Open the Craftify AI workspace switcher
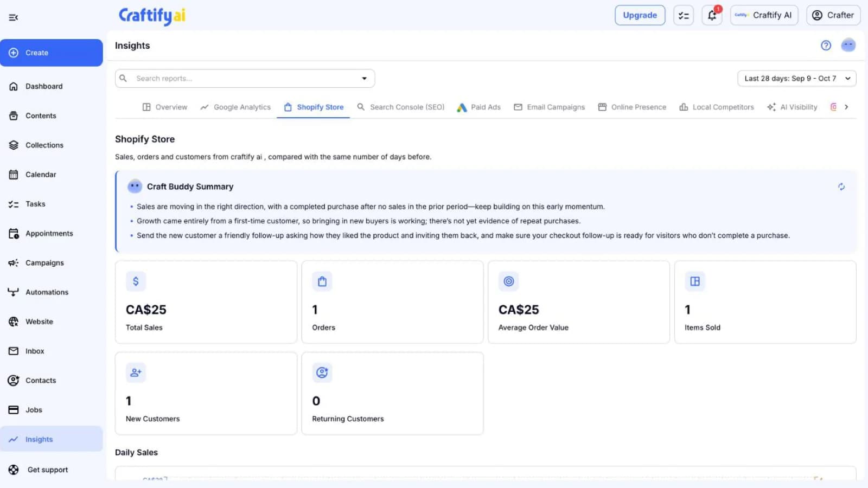This screenshot has height=488, width=868. [764, 15]
